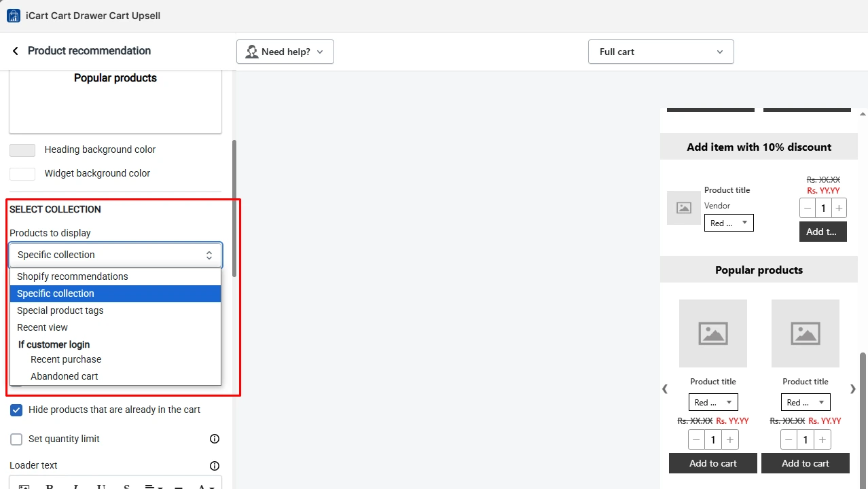Click the 'Add item with 10% discount' heading
The image size is (868, 489).
tap(759, 147)
